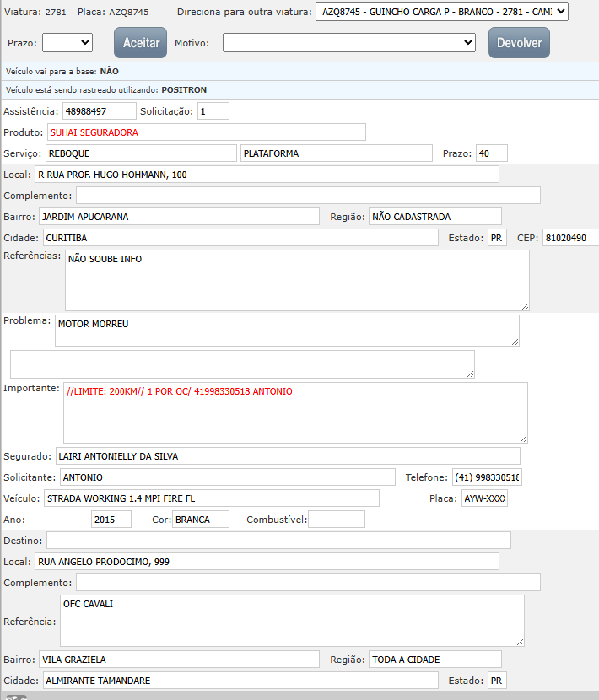Viewport: 599px width, 700px height.
Task: Focus the Importante notes text area
Action: pyautogui.click(x=295, y=412)
